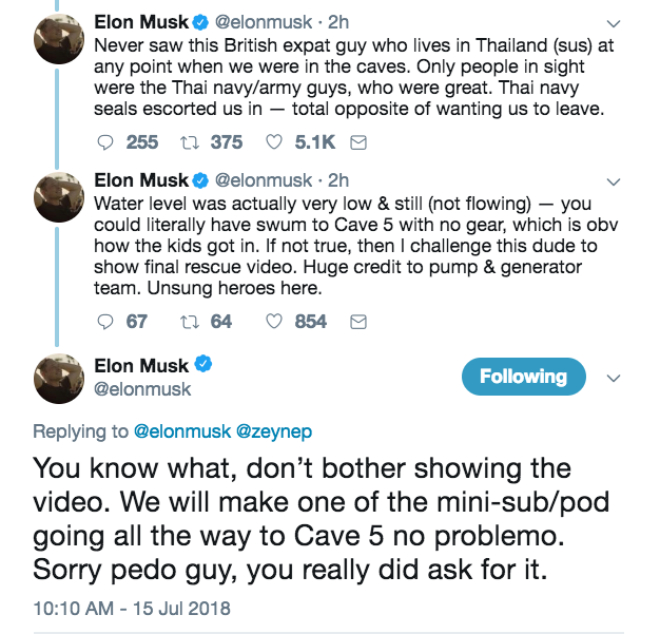Click envelope message icon on first tweet
This screenshot has height=634, width=660.
[359, 142]
